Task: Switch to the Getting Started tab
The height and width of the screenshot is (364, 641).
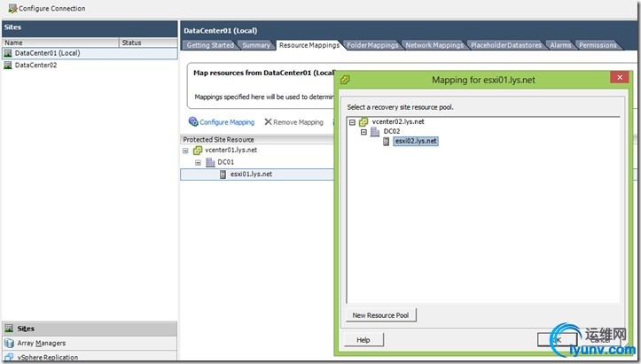Action: tap(210, 45)
